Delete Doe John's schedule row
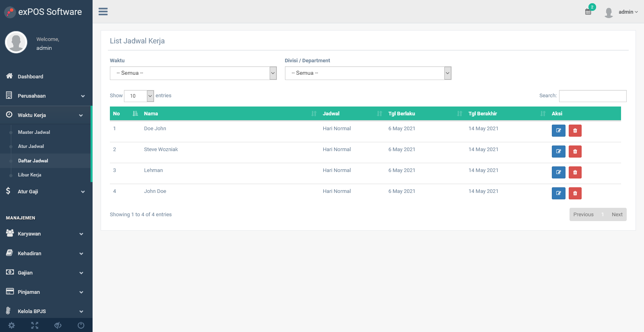 pyautogui.click(x=575, y=131)
